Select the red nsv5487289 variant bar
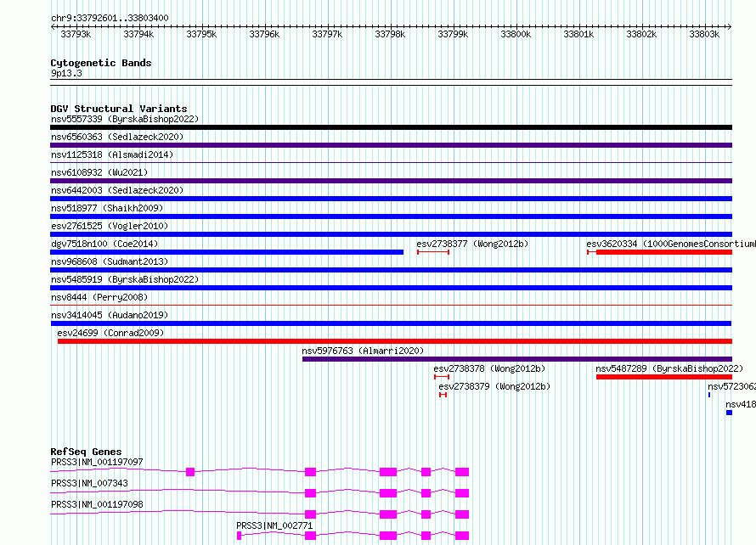Image resolution: width=756 pixels, height=545 pixels. click(x=664, y=377)
